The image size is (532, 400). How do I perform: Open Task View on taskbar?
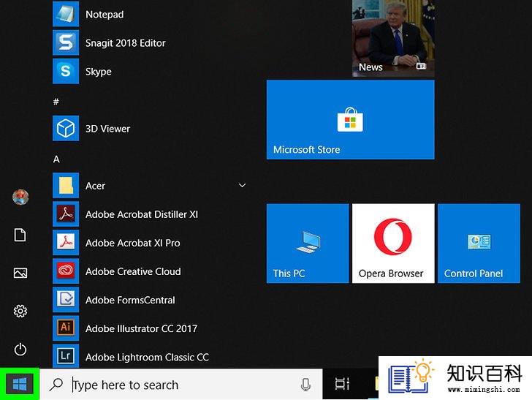(342, 384)
